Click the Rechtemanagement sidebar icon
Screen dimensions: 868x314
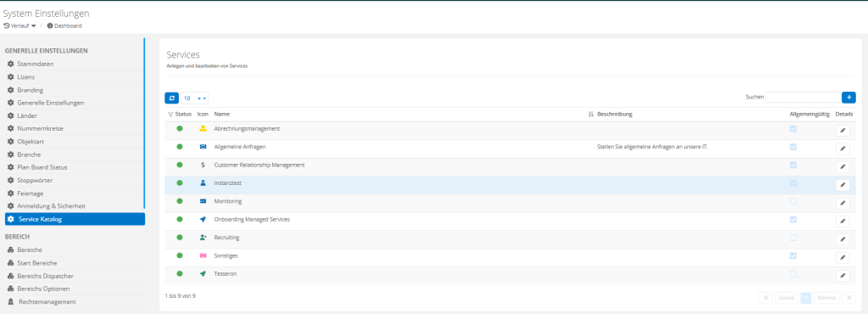[10, 302]
